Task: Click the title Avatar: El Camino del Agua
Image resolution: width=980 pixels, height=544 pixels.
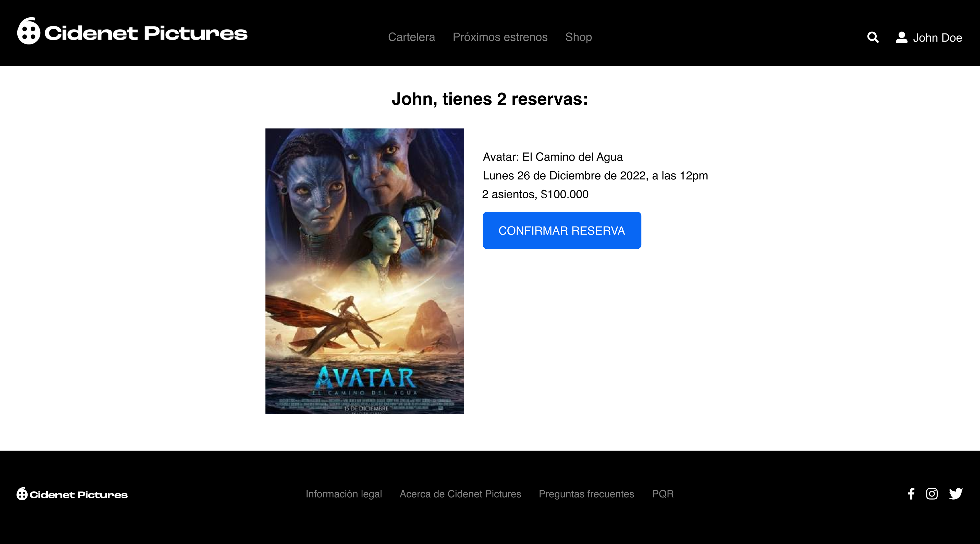Action: (552, 157)
